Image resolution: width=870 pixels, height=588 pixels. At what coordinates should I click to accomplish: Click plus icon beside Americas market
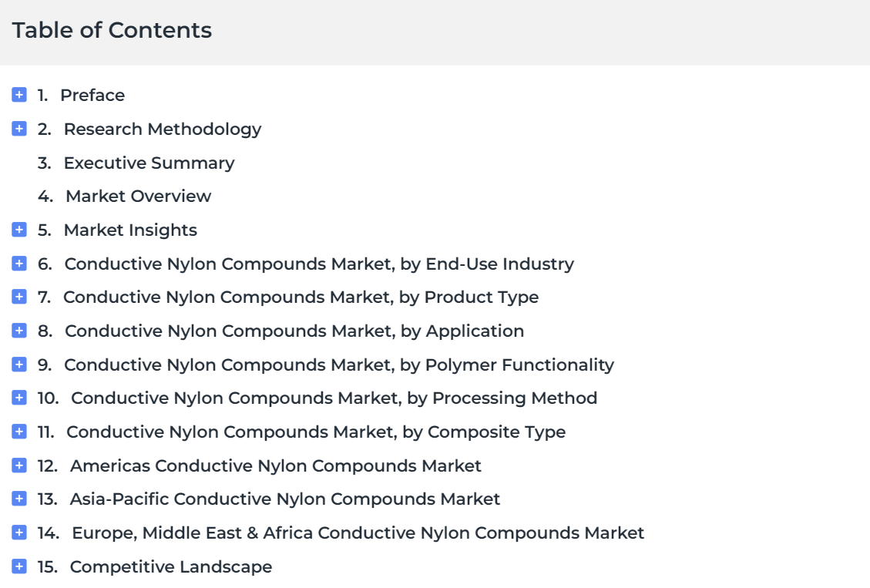coord(19,465)
